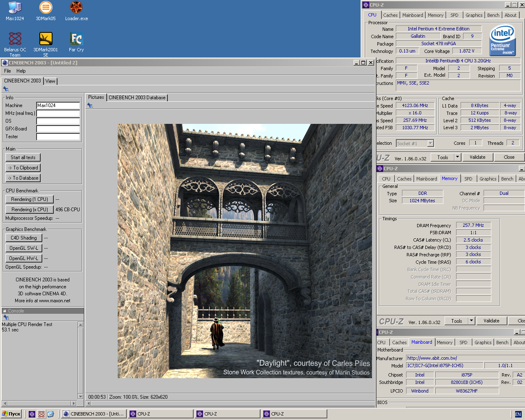525x420 pixels.
Task: Open the Start (Пуск) menu
Action: 11,414
